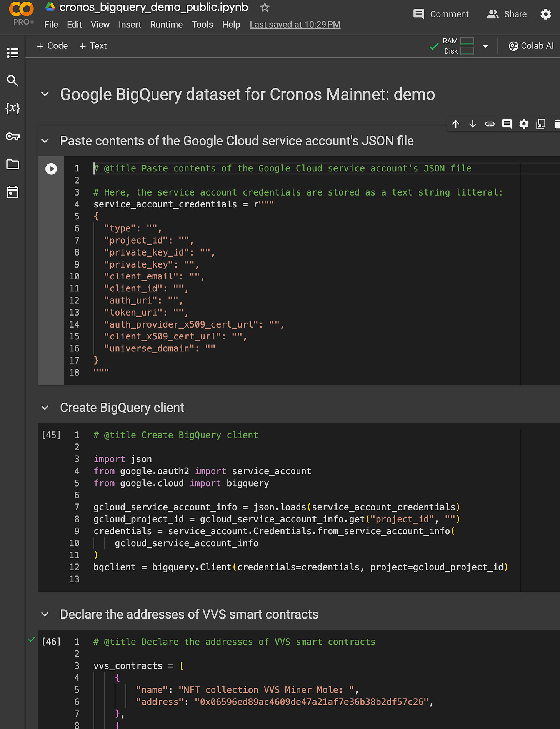Open the secrets key icon
This screenshot has width=560, height=729.
pos(13,136)
